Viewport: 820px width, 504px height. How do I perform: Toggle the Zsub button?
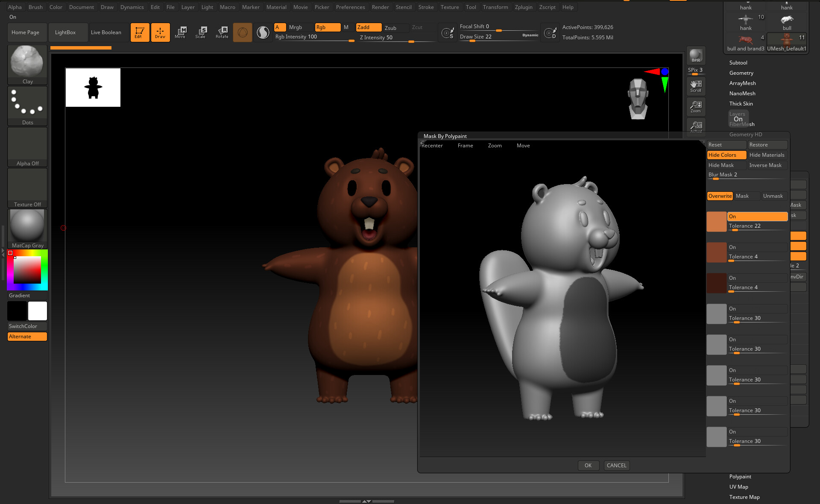coord(396,28)
